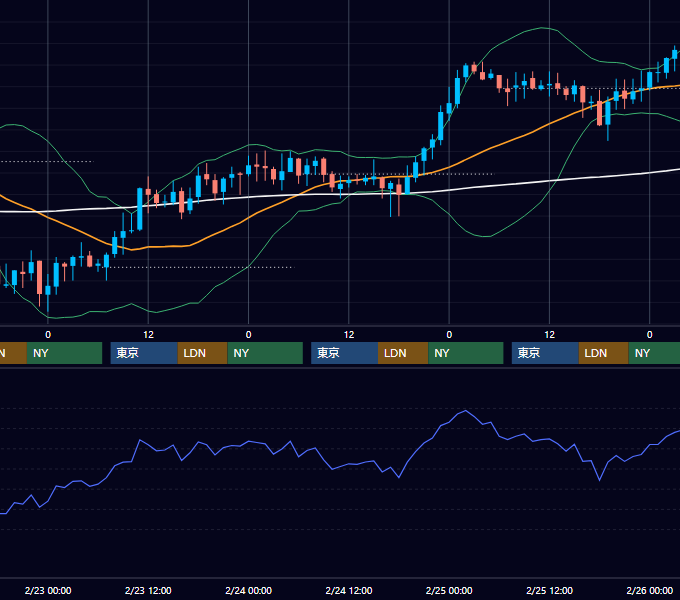Click the 2/25 00:00 date label
The width and height of the screenshot is (680, 600).
449,590
